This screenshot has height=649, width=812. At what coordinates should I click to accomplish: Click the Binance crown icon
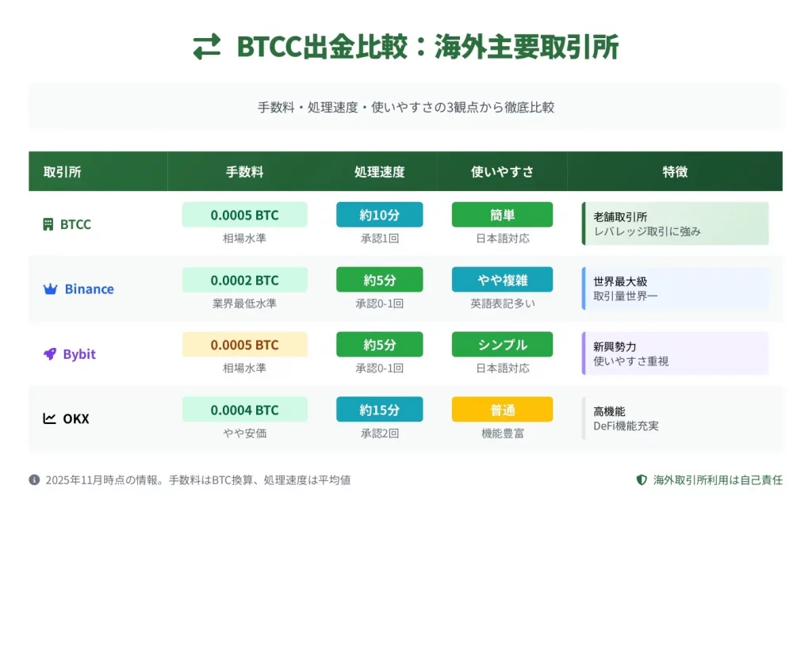[50, 289]
